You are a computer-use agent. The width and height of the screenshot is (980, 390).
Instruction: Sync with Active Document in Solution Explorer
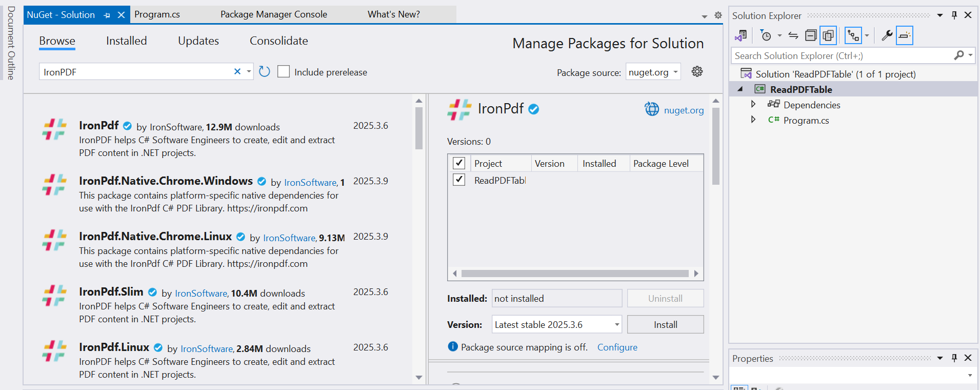793,35
